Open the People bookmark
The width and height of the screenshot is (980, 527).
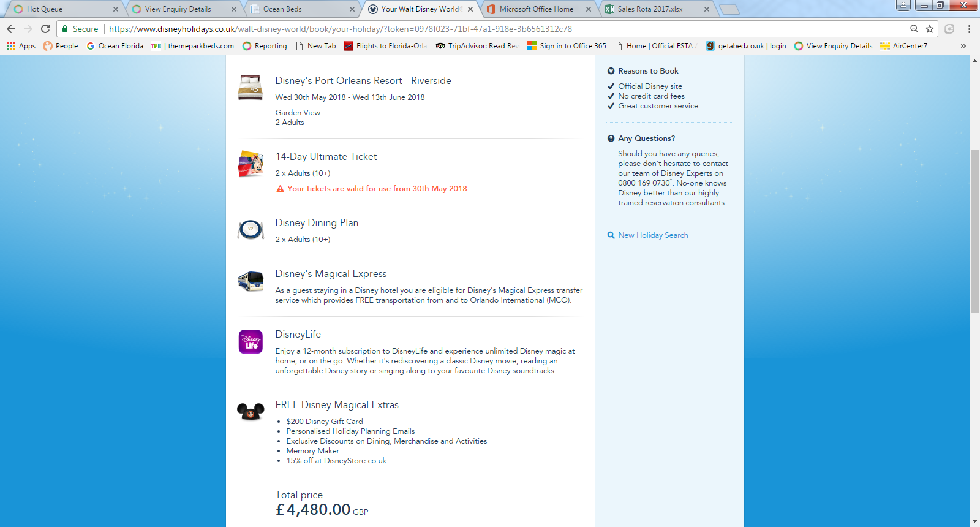[x=61, y=46]
